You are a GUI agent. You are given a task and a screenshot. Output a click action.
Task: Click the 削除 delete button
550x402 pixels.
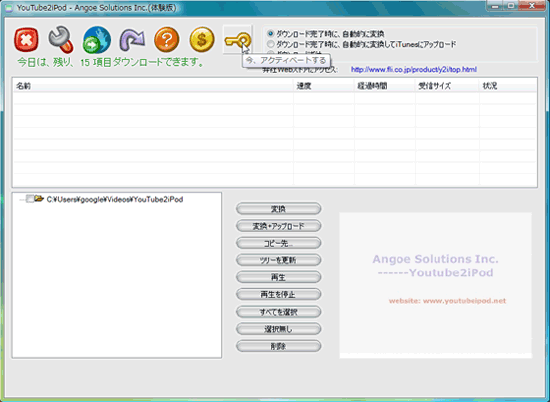(x=279, y=346)
